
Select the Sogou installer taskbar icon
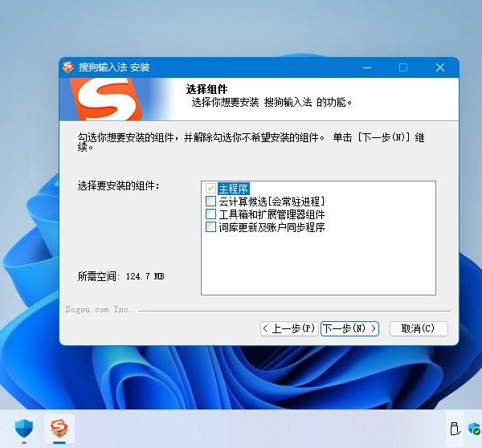click(x=59, y=429)
